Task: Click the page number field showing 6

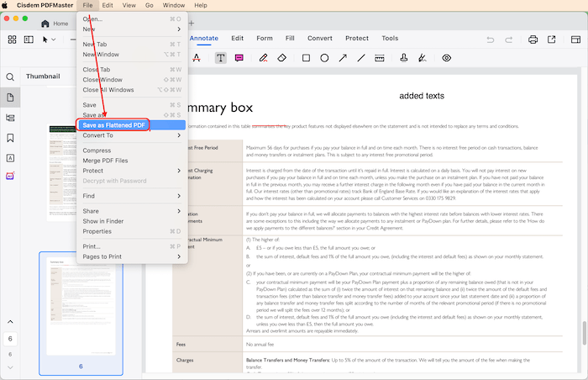Action: tap(10, 337)
